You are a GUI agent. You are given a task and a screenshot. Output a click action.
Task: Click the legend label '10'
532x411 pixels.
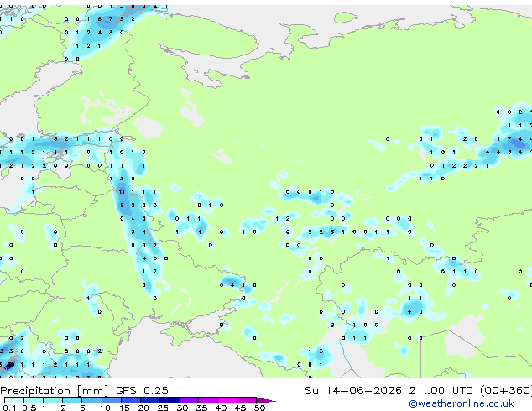pos(105,408)
